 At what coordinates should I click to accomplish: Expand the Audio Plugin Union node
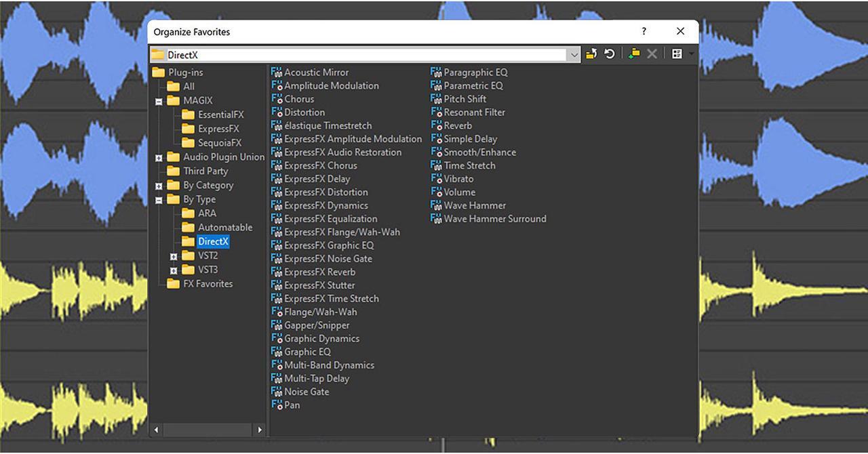click(159, 158)
